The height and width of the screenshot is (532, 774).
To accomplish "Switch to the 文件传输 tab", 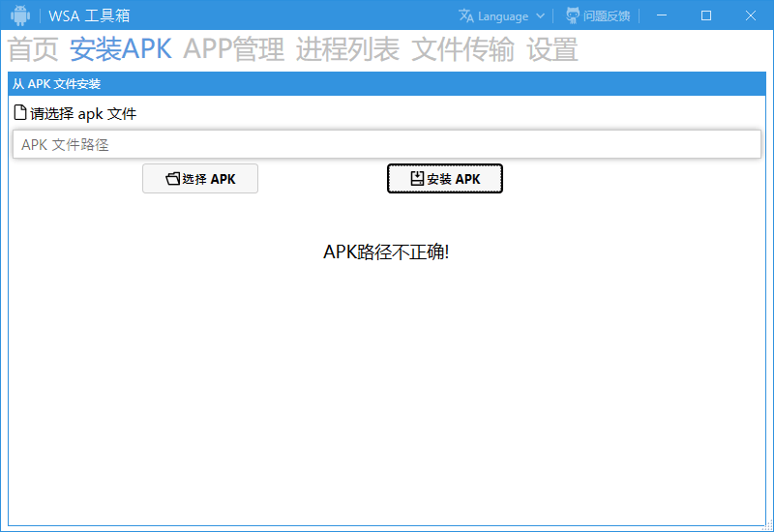I will 462,49.
